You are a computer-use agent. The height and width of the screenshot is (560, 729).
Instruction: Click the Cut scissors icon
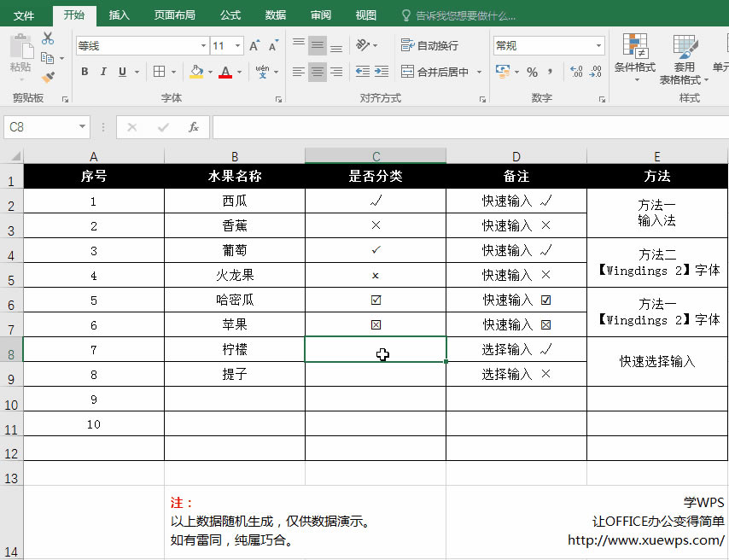point(49,38)
